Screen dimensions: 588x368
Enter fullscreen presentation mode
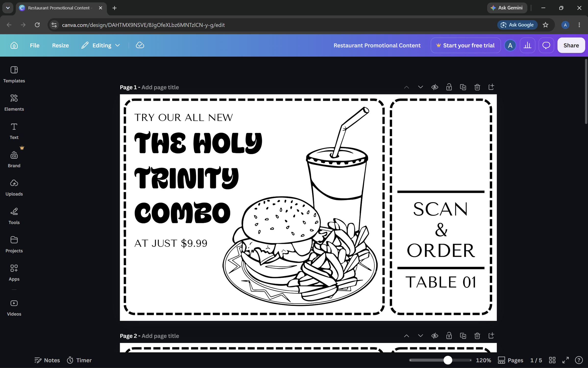coord(565,360)
